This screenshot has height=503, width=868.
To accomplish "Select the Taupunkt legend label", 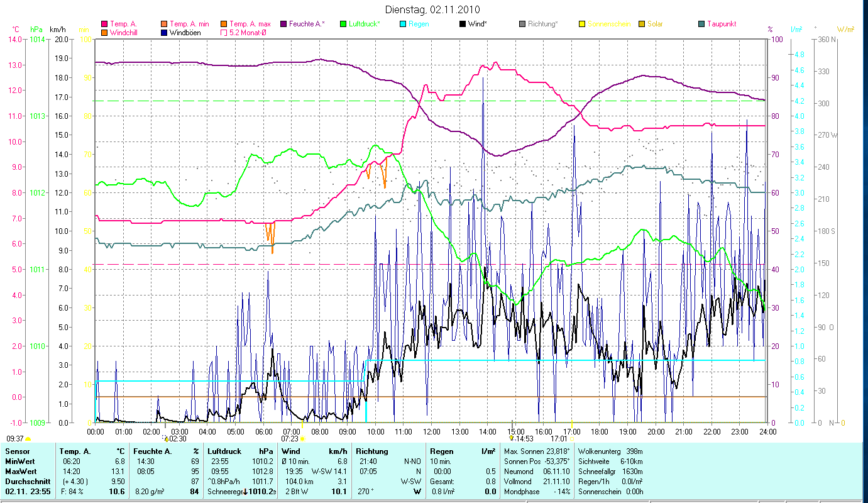I will point(721,24).
